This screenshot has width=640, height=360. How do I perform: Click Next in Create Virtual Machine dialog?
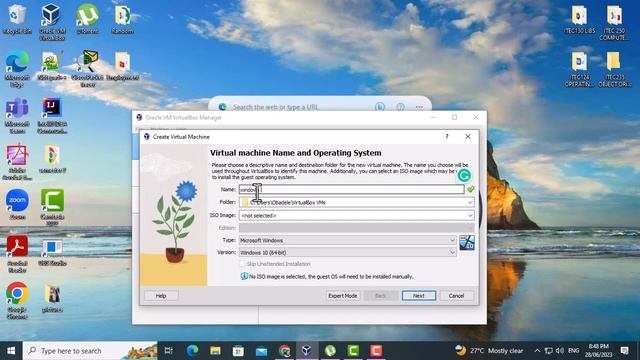[x=418, y=296]
